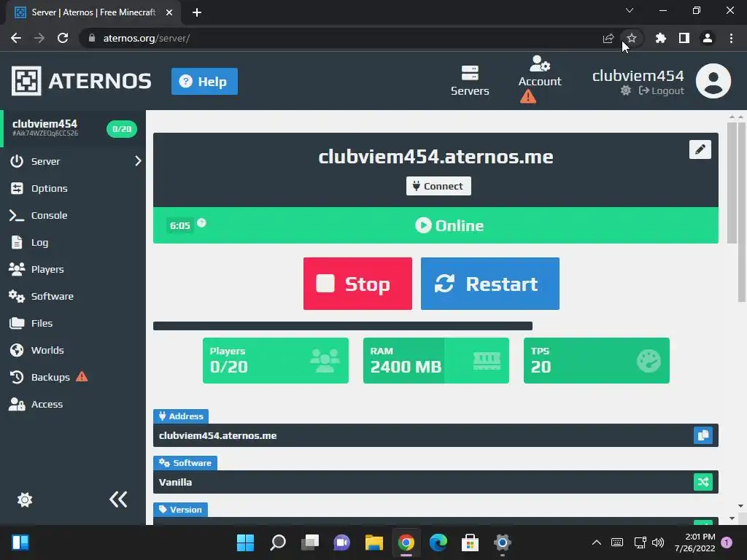The height and width of the screenshot is (560, 747).
Task: Click the Vanilla software text
Action: [x=175, y=482]
